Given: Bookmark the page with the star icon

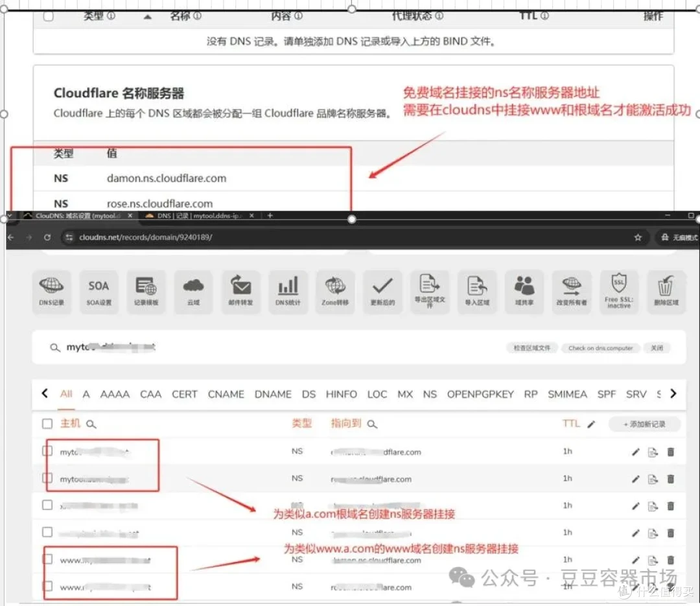Looking at the screenshot, I should coord(638,237).
